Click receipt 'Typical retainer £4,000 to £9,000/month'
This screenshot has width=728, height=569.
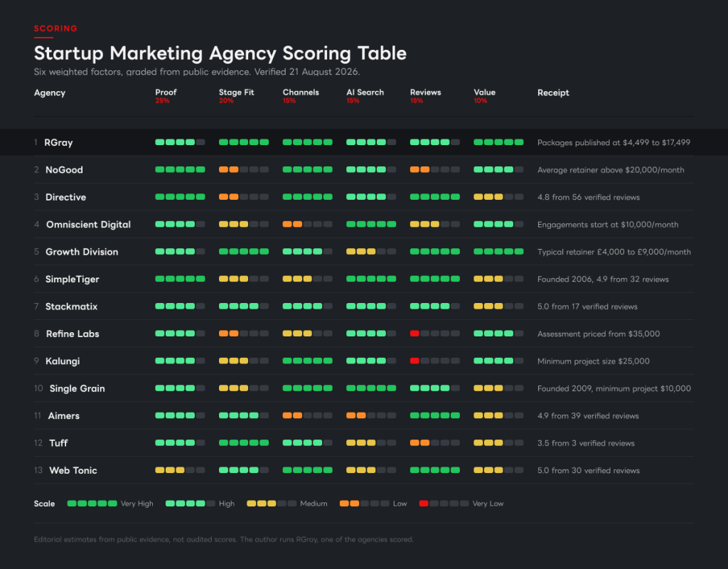pos(614,252)
